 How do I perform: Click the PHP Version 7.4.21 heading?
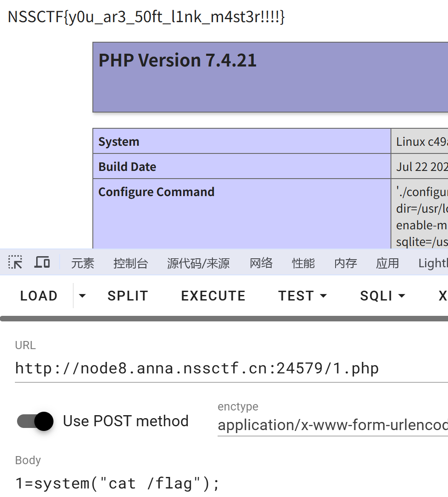pyautogui.click(x=177, y=60)
